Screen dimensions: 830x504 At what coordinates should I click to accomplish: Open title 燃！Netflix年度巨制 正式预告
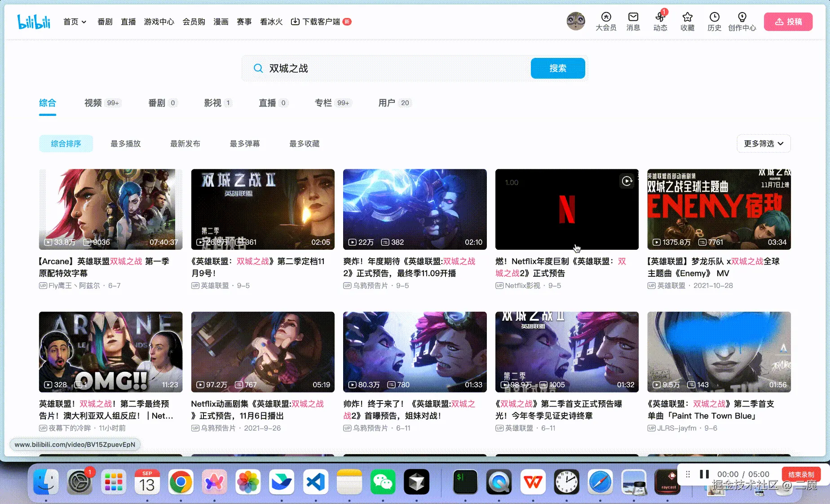point(561,267)
